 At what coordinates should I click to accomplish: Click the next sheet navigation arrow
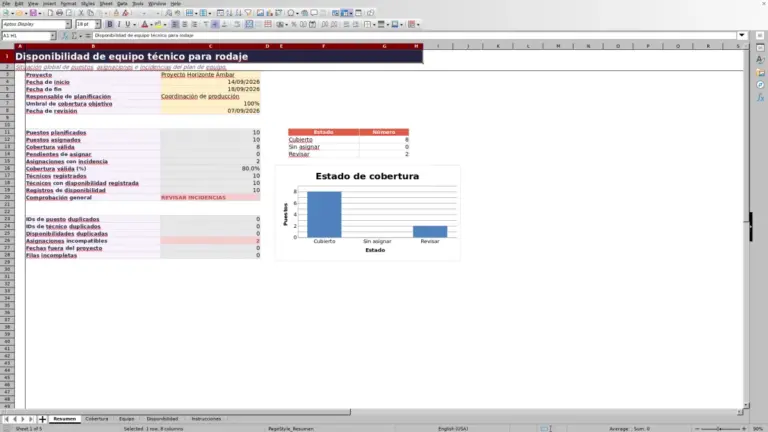(23, 419)
